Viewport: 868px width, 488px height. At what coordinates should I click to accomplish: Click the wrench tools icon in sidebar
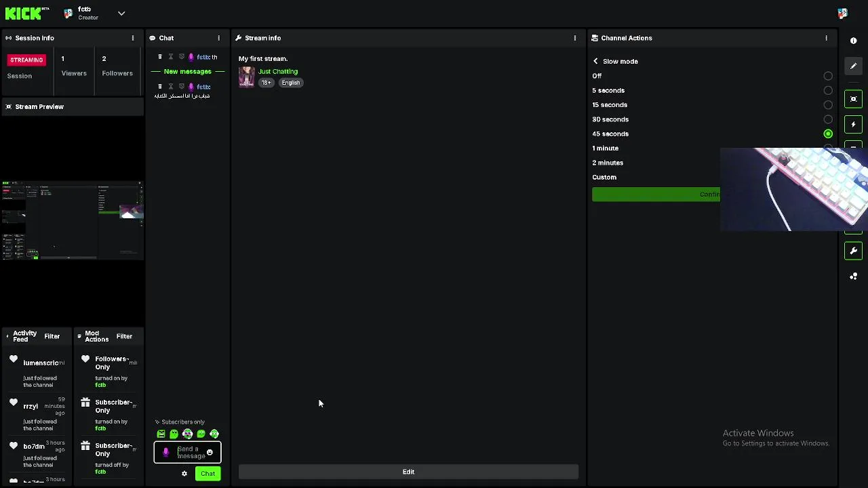pos(853,251)
